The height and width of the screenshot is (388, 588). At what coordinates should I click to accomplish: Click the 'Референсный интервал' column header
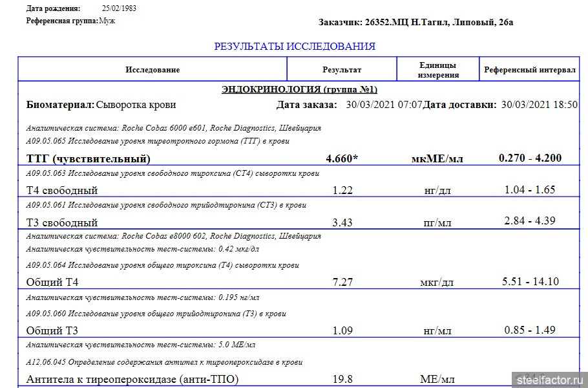[x=529, y=69]
